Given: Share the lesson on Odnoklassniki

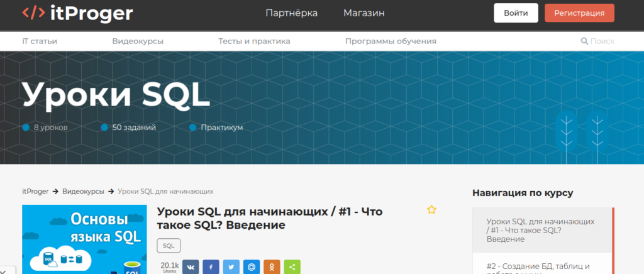Looking at the screenshot, I should [272, 266].
